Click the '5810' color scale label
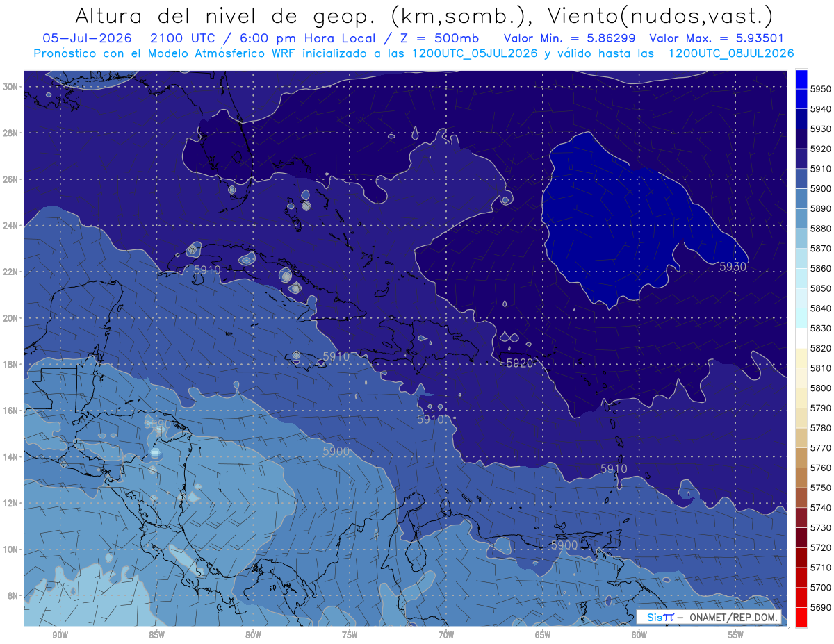The width and height of the screenshot is (834, 644). click(x=821, y=368)
